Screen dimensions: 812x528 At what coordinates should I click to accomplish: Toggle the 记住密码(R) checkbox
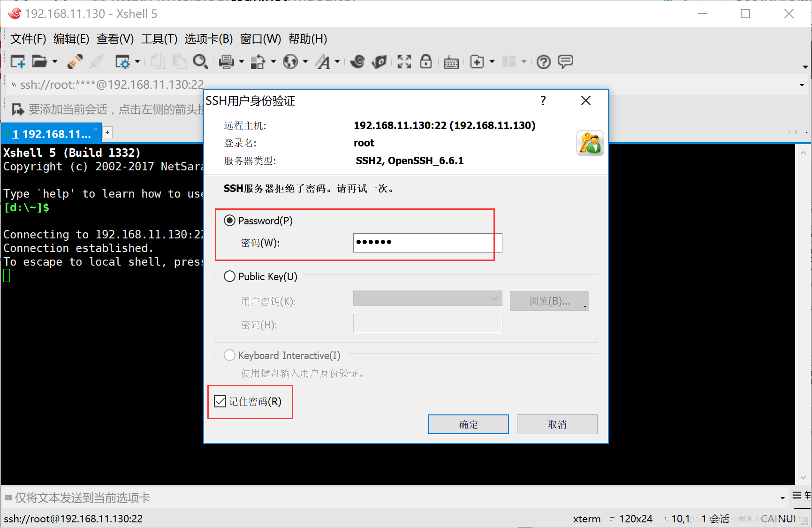pyautogui.click(x=220, y=401)
